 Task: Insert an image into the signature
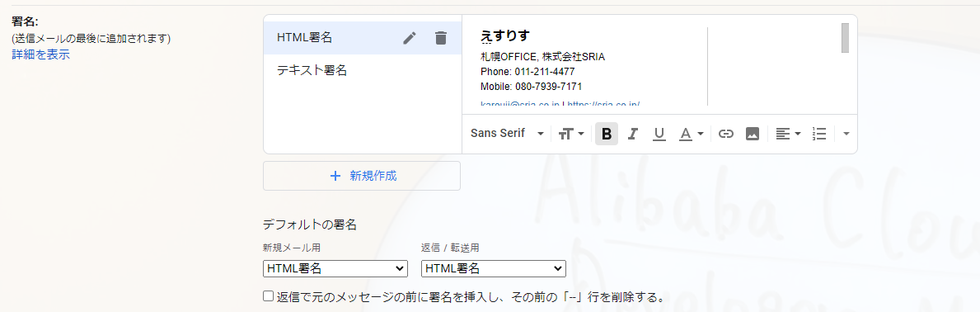pyautogui.click(x=753, y=134)
